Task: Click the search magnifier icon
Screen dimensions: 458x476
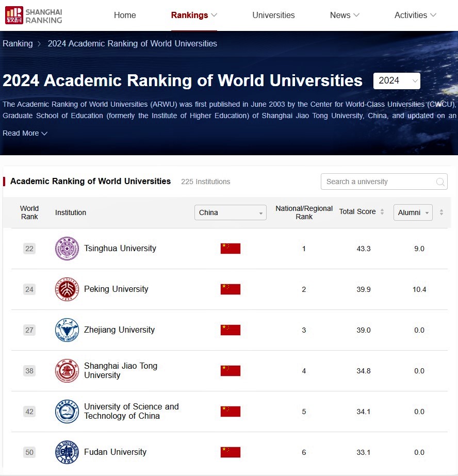Action: (x=440, y=182)
